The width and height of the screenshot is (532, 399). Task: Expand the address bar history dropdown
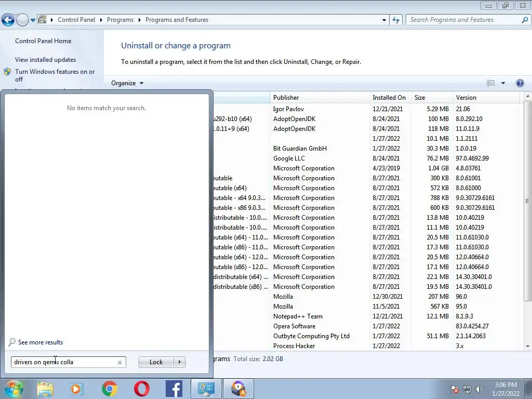tap(384, 20)
